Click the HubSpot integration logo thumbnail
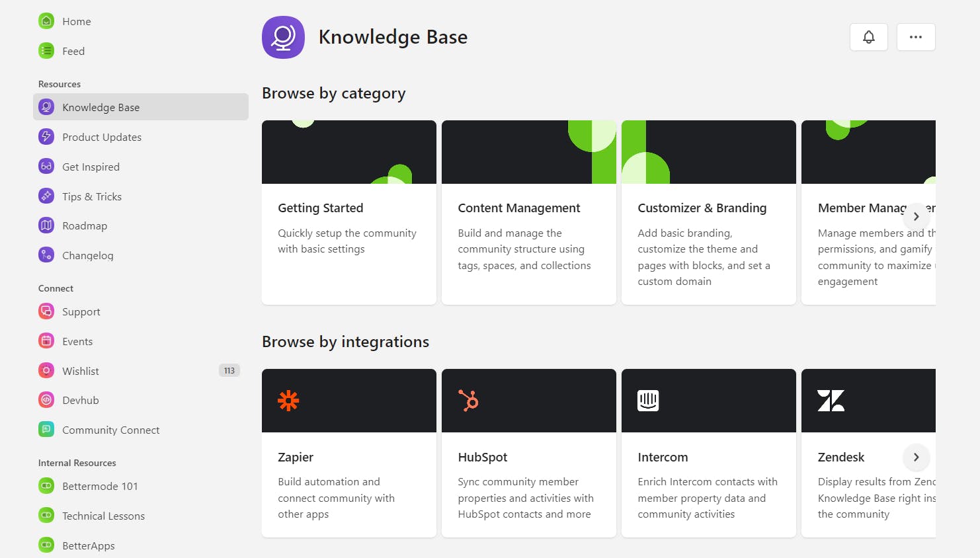Screen dimensions: 980x558 [x=468, y=401]
